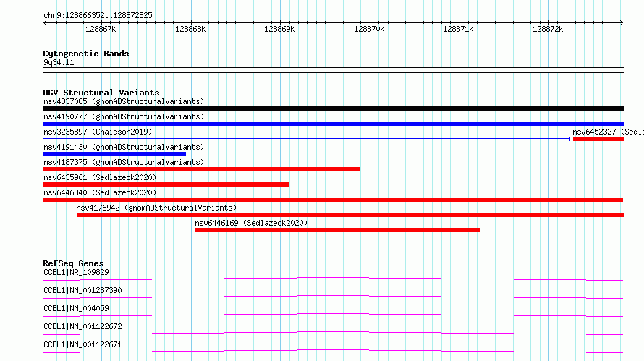Click the magenta line for CCBL1|NR_109829
Screen dimensions: 644x361
333,279
